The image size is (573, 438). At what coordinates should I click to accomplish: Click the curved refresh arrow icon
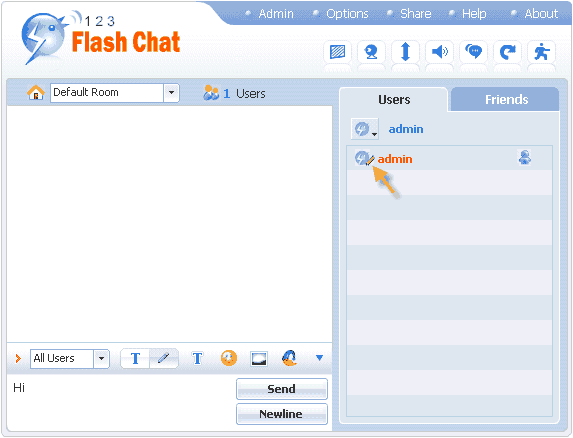tap(508, 52)
